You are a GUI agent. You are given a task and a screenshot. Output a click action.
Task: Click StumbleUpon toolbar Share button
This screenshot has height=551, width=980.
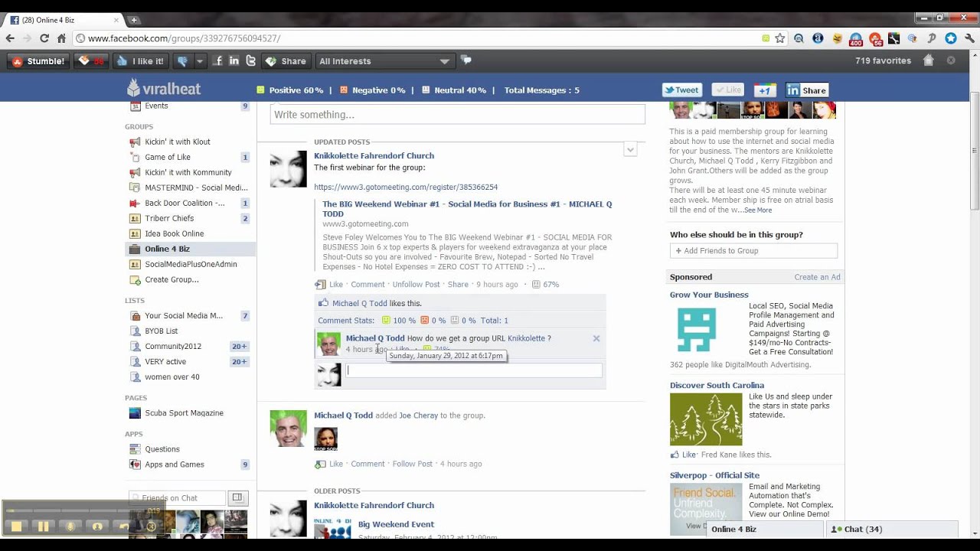[x=286, y=61]
